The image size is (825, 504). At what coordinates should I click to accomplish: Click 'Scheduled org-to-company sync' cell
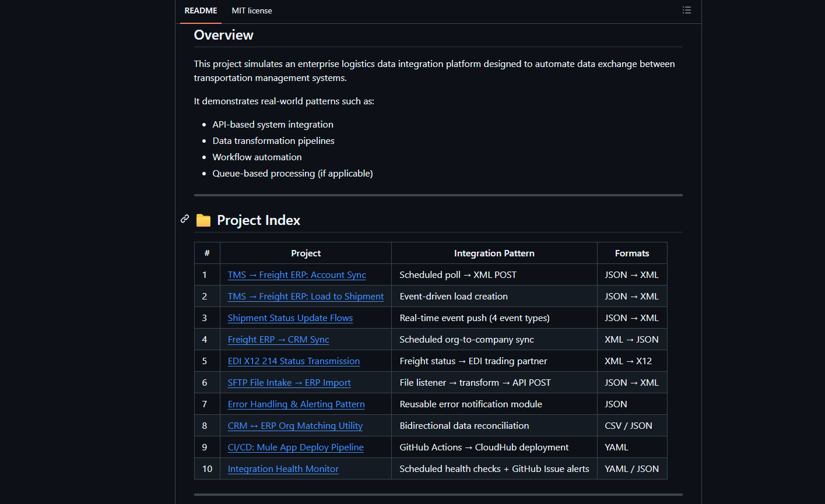pyautogui.click(x=494, y=340)
